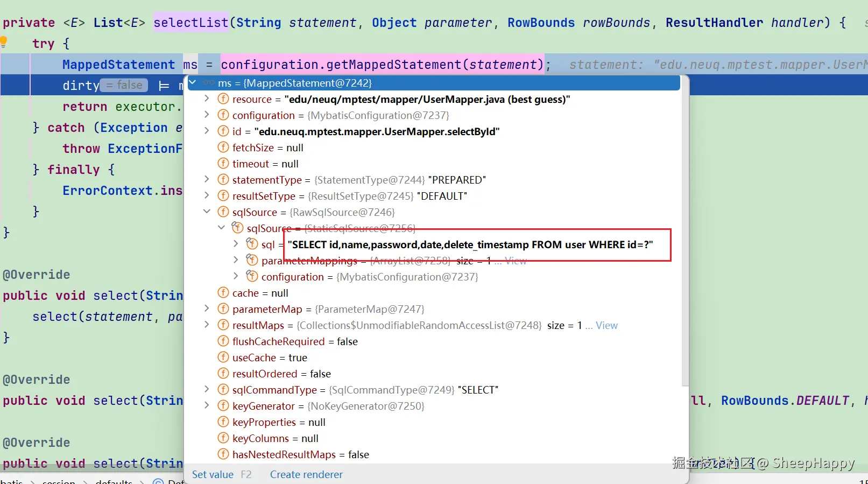Click the field icon beside fetchSize
This screenshot has width=868, height=484.
pos(223,148)
